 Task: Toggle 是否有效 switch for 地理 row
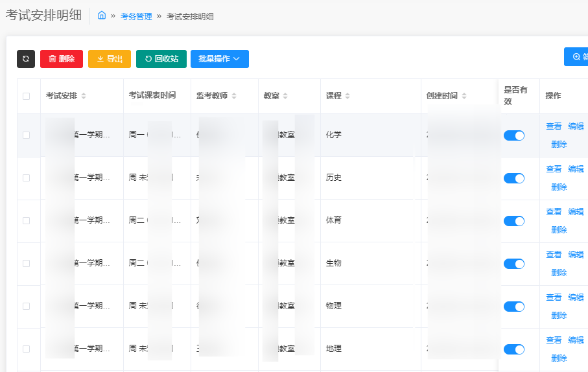[514, 349]
